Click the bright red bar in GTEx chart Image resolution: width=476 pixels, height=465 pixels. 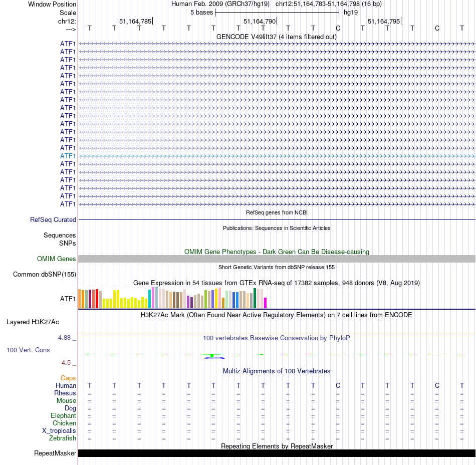pos(97,299)
